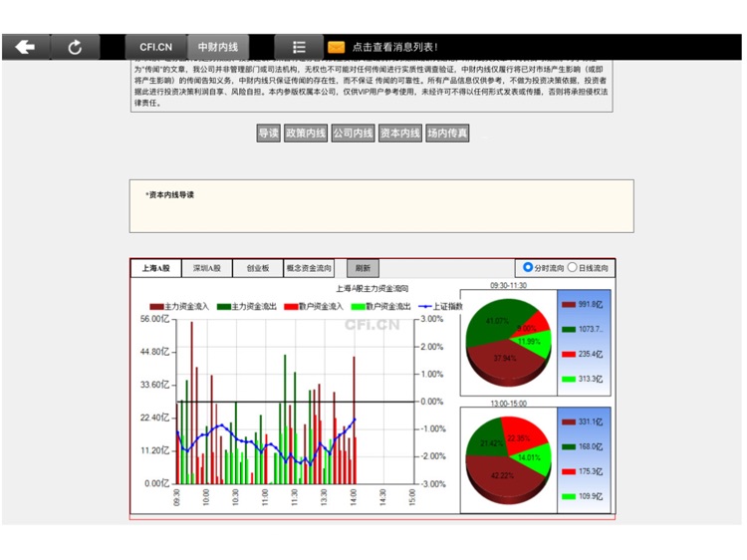The image size is (747, 560).
Task: Click the 235.4亿 legend entry
Action: [583, 354]
